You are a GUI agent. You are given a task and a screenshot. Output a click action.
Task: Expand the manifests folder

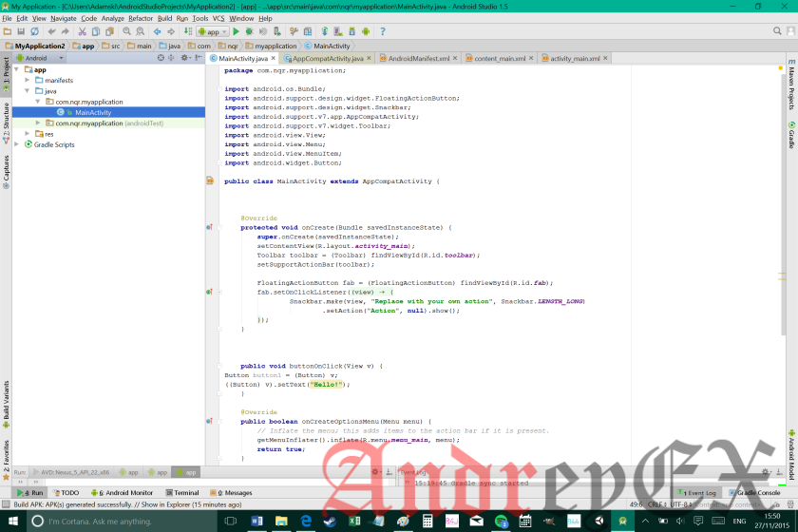[28, 81]
